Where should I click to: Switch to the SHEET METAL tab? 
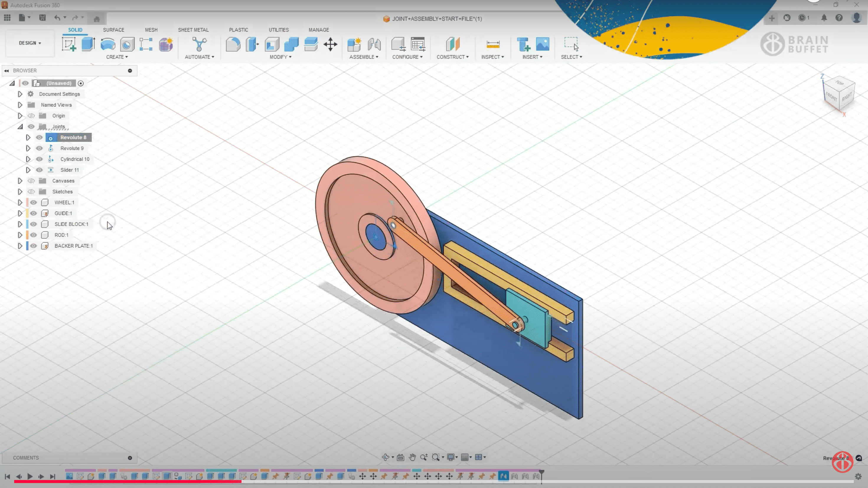(x=193, y=30)
